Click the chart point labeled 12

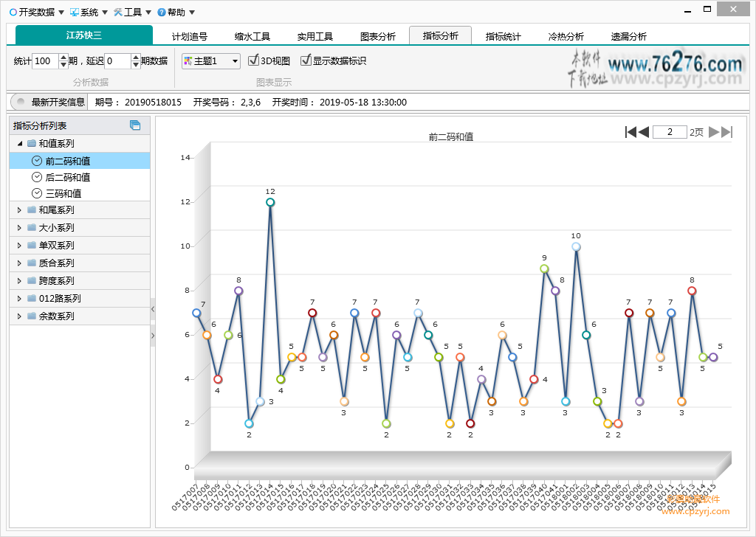tap(270, 202)
